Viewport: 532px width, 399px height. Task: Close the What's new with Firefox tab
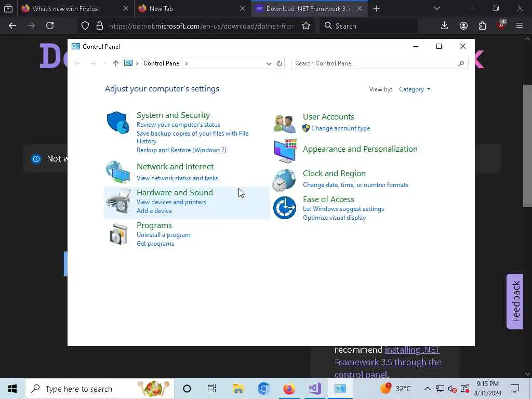tap(126, 9)
